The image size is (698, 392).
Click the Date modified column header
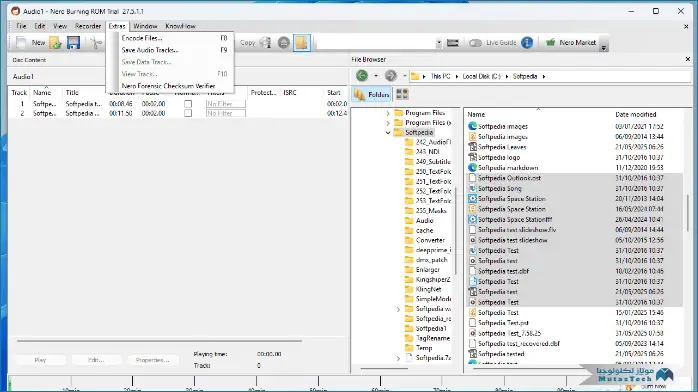pyautogui.click(x=636, y=114)
